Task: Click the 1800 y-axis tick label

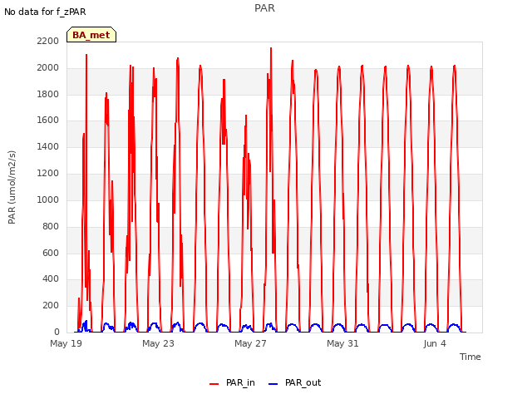Action: pos(48,94)
